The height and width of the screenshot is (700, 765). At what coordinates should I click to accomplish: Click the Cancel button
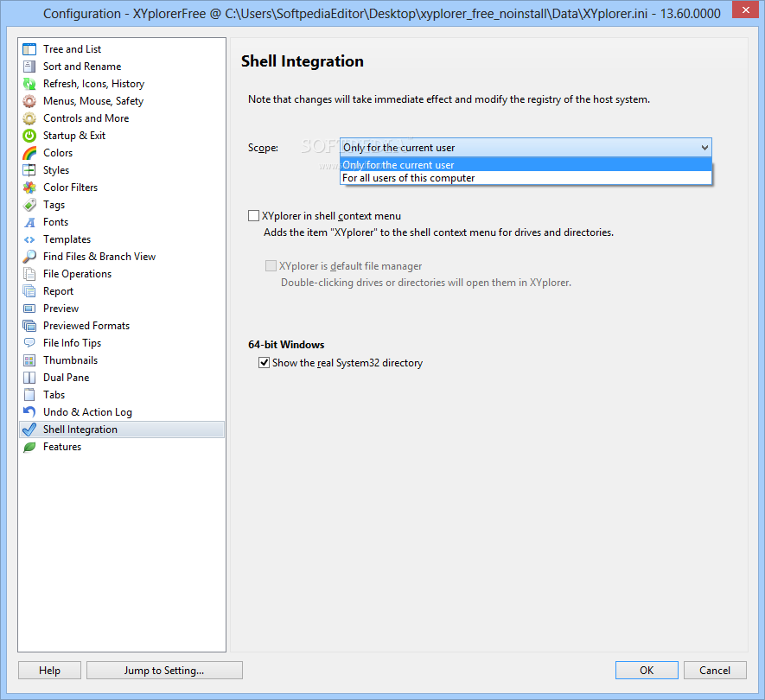tap(715, 671)
